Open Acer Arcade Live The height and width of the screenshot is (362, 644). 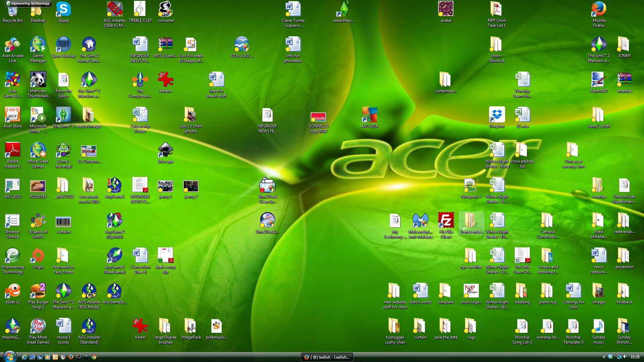pos(12,49)
